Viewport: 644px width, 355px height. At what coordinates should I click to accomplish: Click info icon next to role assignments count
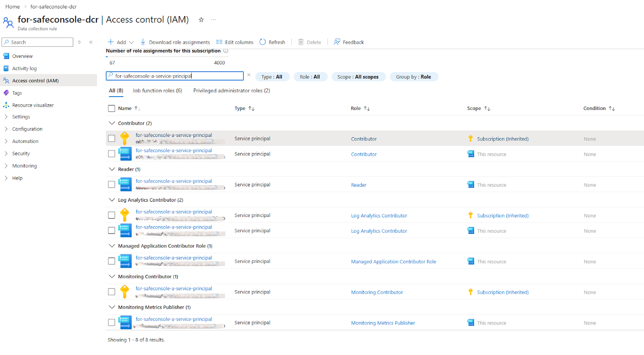(x=226, y=51)
